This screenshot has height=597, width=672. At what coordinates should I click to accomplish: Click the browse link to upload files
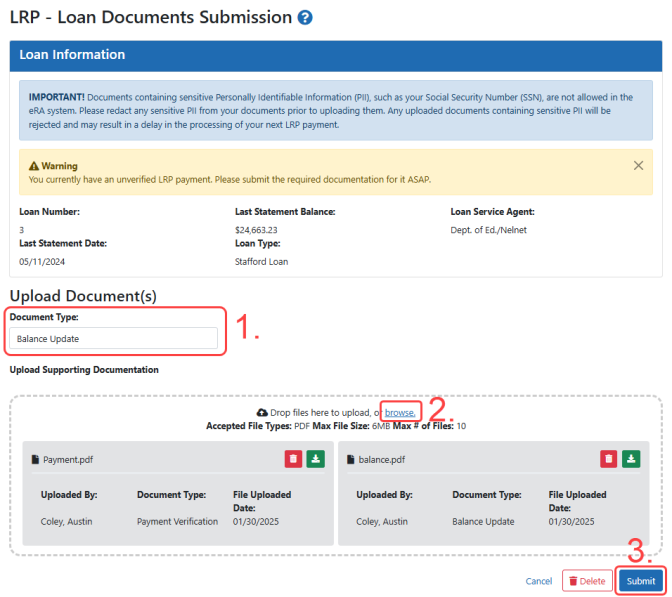pyautogui.click(x=399, y=413)
